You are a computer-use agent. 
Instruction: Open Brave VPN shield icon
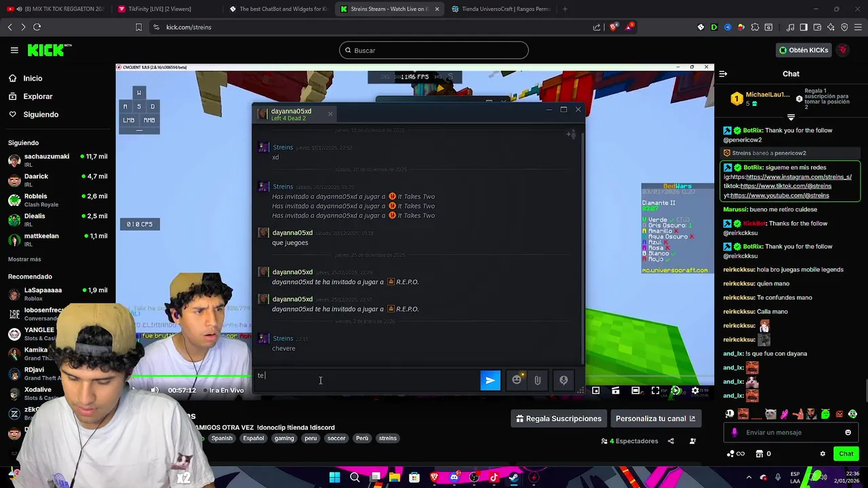[844, 27]
